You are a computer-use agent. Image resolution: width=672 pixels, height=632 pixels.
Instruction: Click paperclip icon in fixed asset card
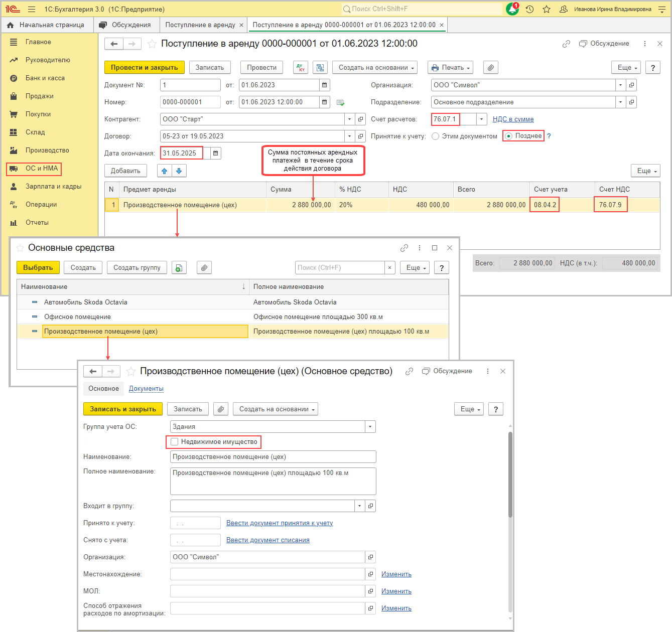click(221, 409)
